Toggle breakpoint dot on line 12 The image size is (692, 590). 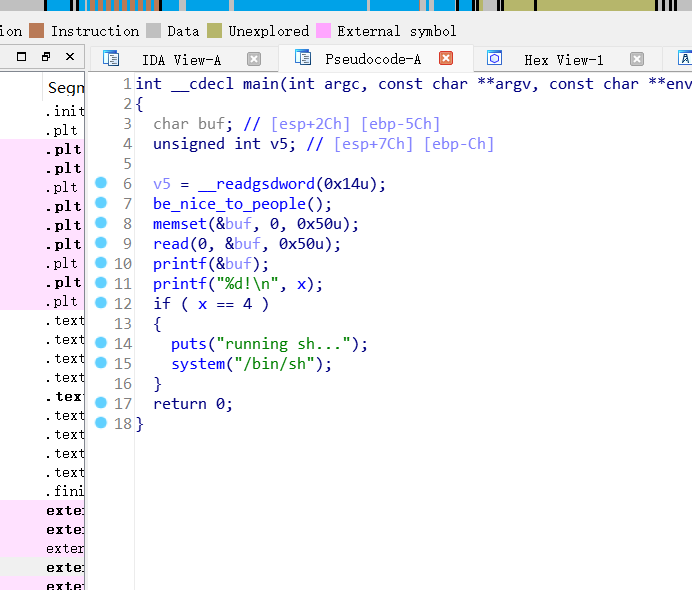tap(101, 303)
